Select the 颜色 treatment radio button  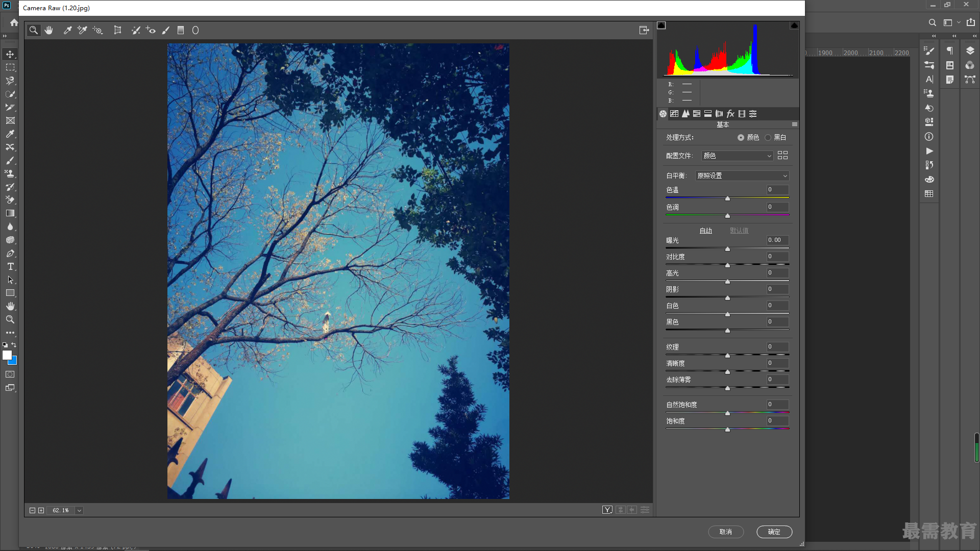[741, 138]
